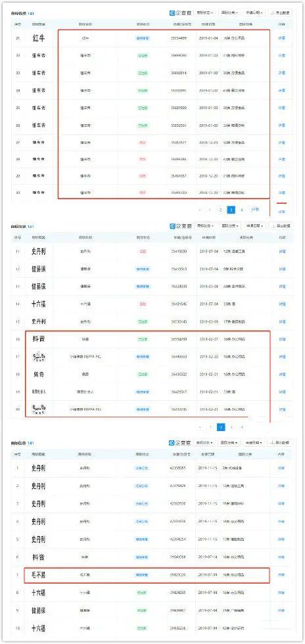This screenshot has height=644, width=305.
Task: Open the 抖音 trademark image in row 16
Action: click(x=38, y=339)
